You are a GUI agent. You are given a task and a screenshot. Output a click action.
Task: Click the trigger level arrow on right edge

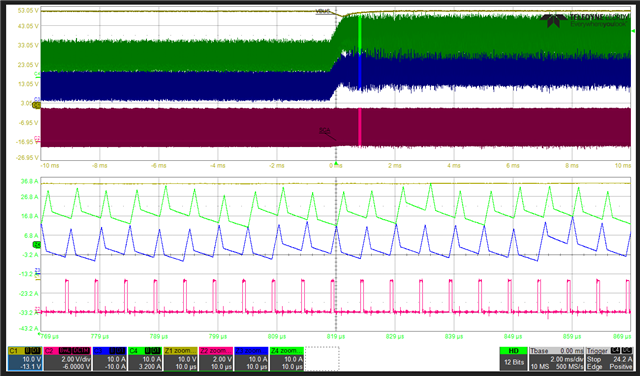click(633, 31)
